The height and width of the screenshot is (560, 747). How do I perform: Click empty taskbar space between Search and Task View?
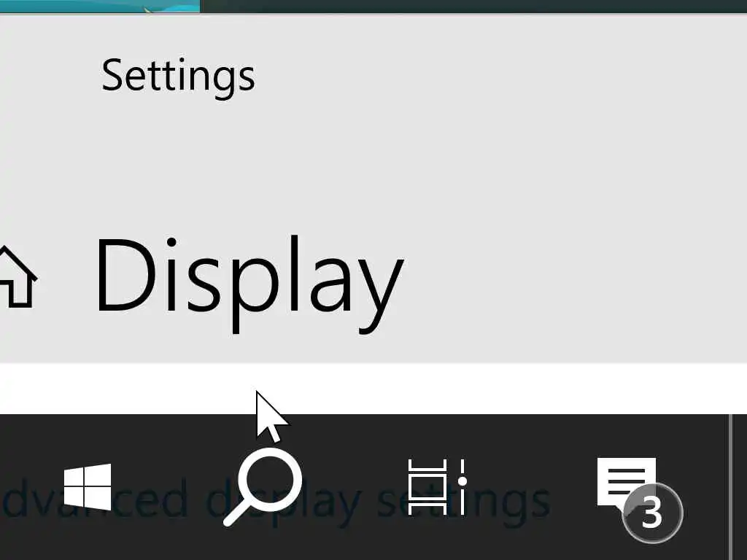pyautogui.click(x=355, y=487)
